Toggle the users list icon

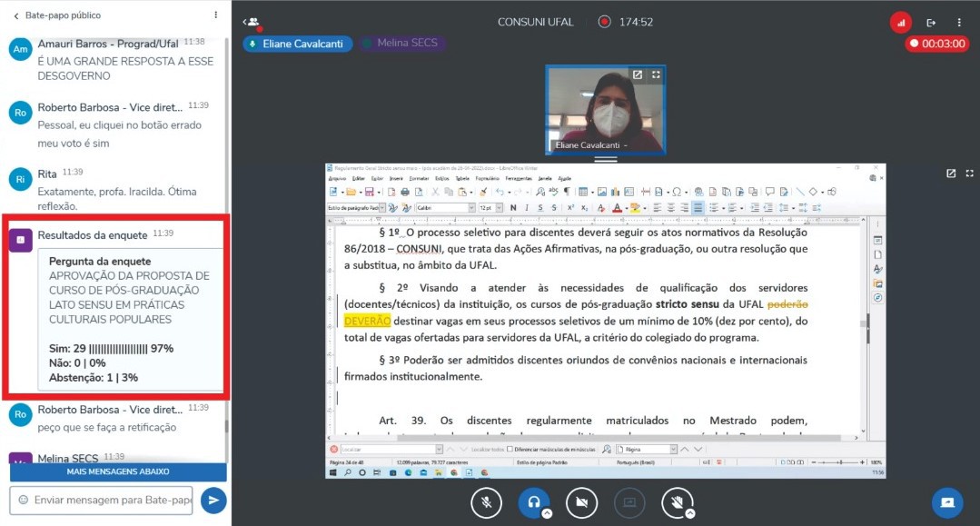tap(252, 22)
